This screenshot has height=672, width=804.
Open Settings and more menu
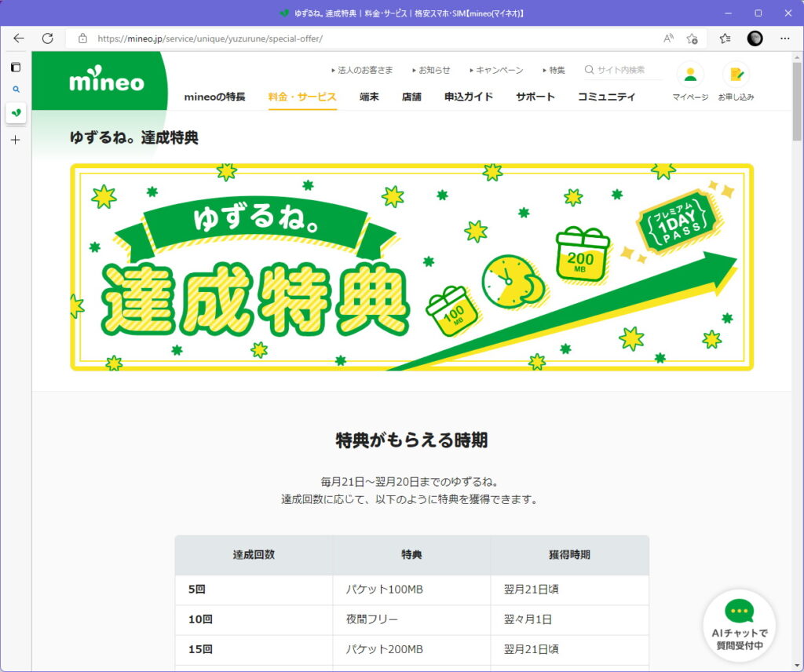(784, 38)
